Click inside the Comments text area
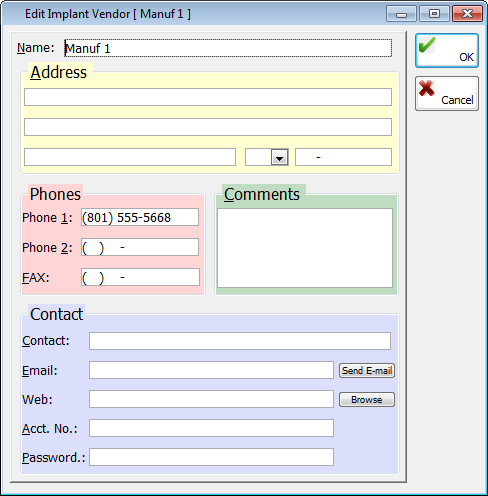The image size is (488, 496). [305, 248]
